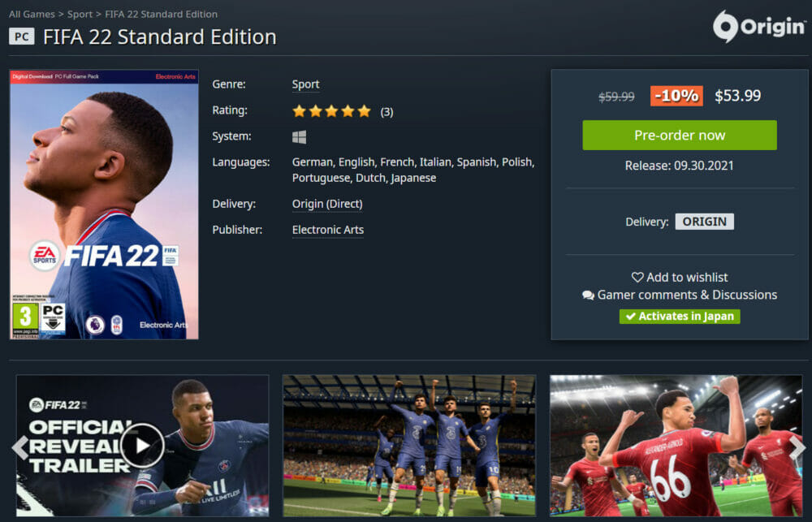Advance the carousel with the right arrow
The width and height of the screenshot is (812, 522).
797,448
